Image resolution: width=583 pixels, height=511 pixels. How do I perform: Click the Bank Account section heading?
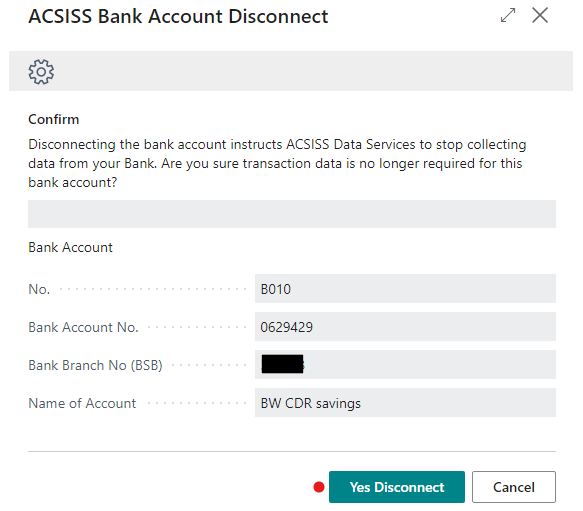coord(70,247)
